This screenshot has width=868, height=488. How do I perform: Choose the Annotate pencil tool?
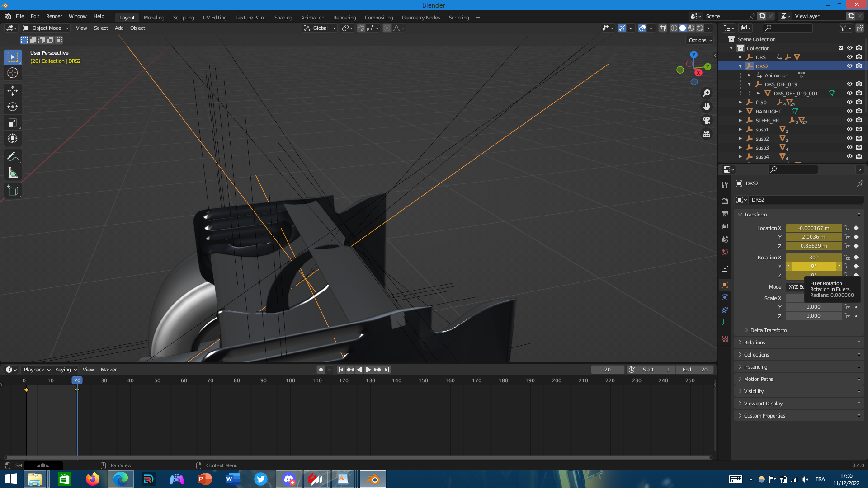pos(13,156)
